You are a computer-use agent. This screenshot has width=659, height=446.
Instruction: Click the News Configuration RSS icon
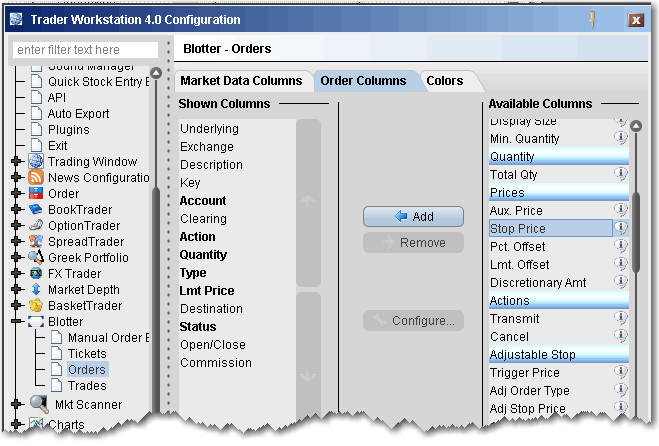(36, 177)
